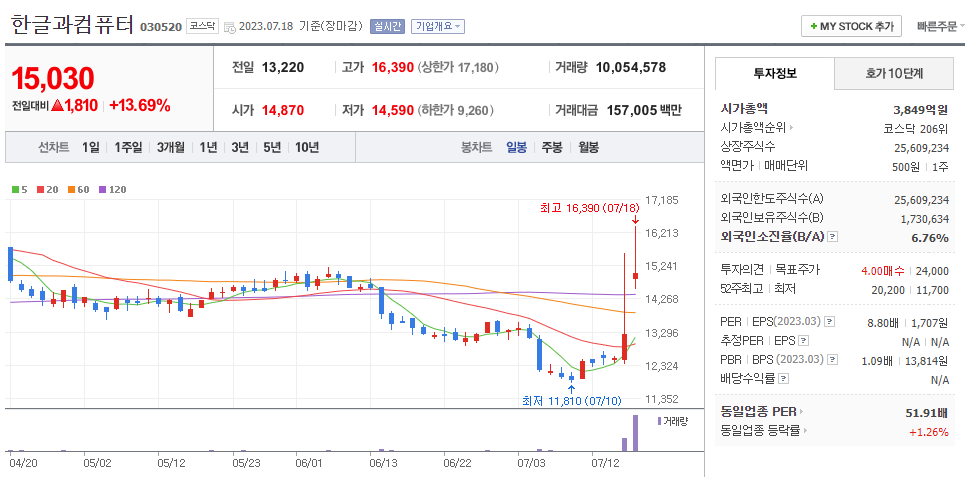Image resolution: width=978 pixels, height=477 pixels.
Task: Click help icon next to 외국인소진율(B/A)
Action: tap(833, 237)
